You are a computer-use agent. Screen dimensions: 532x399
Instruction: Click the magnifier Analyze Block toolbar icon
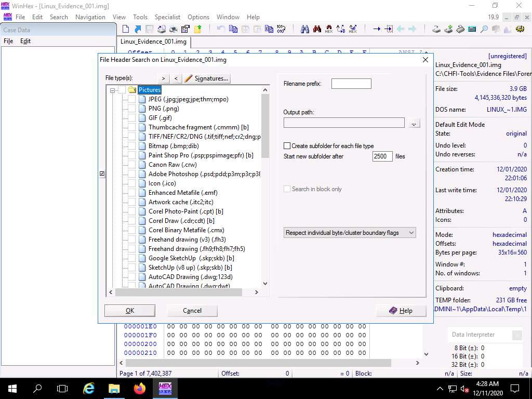(x=484, y=29)
